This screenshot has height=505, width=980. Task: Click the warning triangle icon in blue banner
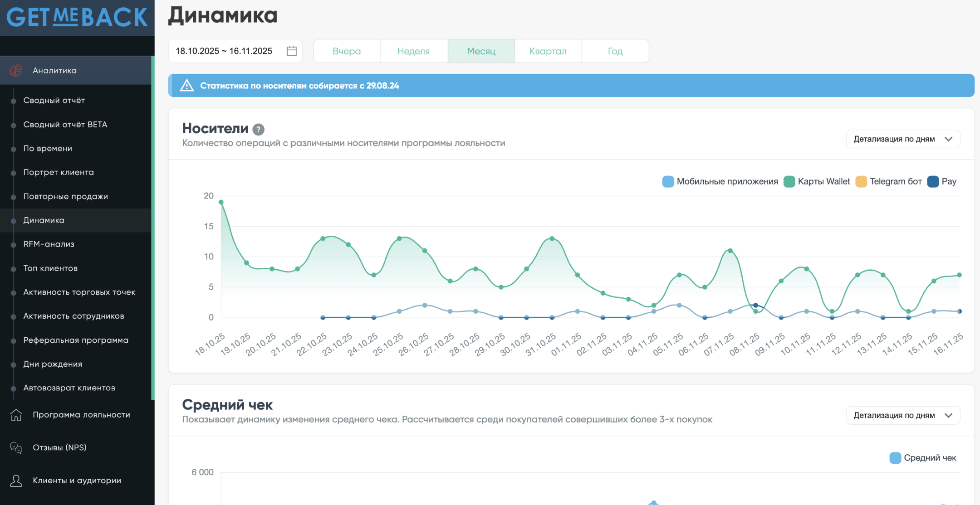click(x=187, y=86)
